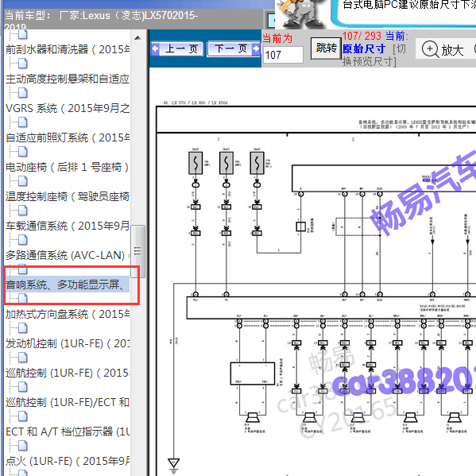Open 自适应前照灯系统 tree entry
The image size is (476, 476).
[x=68, y=137]
